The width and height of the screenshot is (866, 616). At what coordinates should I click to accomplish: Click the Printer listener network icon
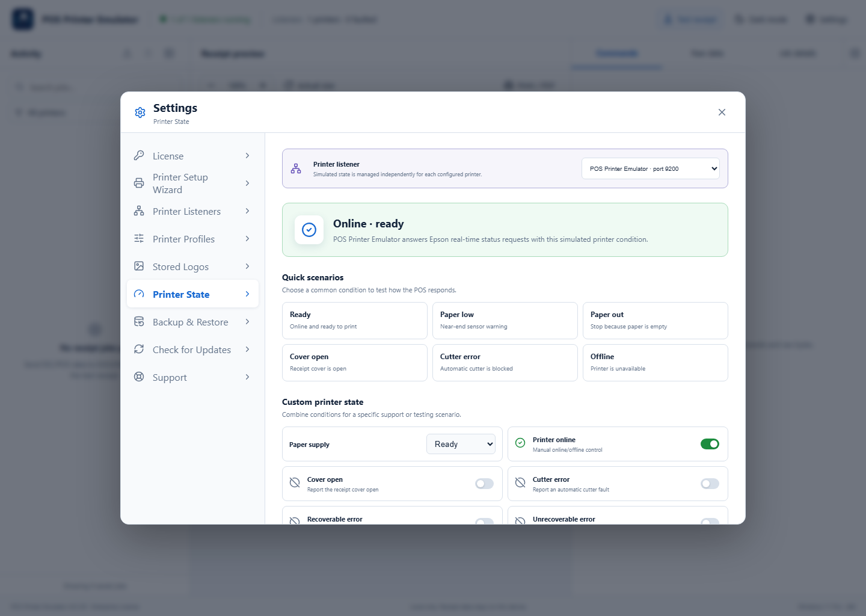click(296, 168)
